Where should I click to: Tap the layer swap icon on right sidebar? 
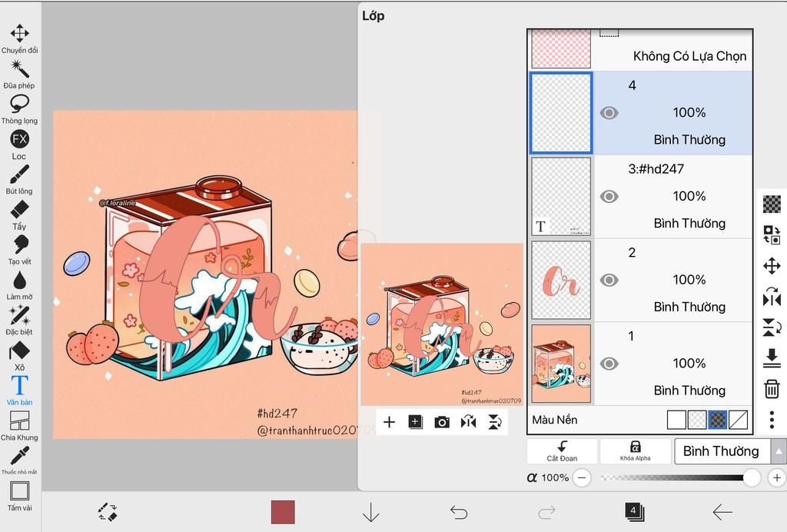pos(772,234)
